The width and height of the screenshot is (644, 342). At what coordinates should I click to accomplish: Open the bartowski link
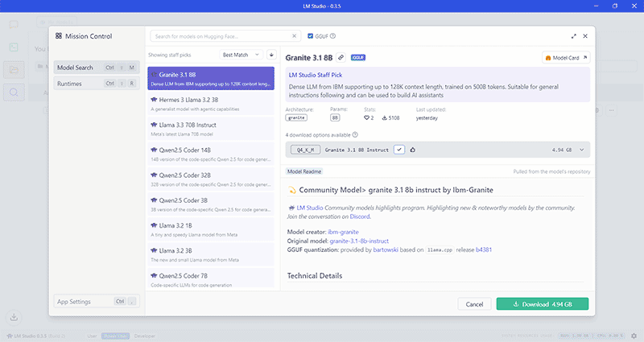click(x=386, y=249)
